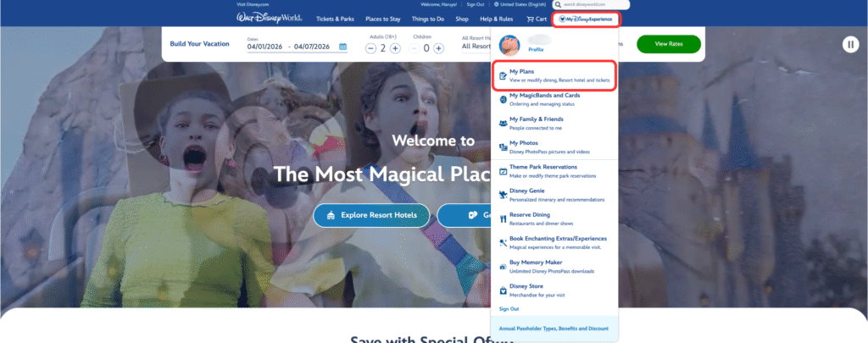Click the globe icon for region selection
The height and width of the screenshot is (343, 868).
click(496, 4)
